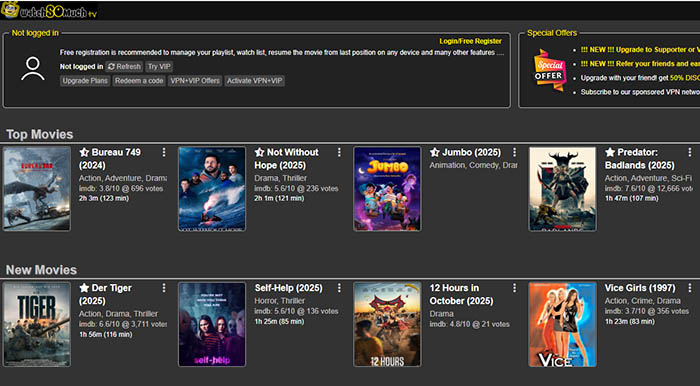Click 'Refer your friends' offer line

(640, 64)
